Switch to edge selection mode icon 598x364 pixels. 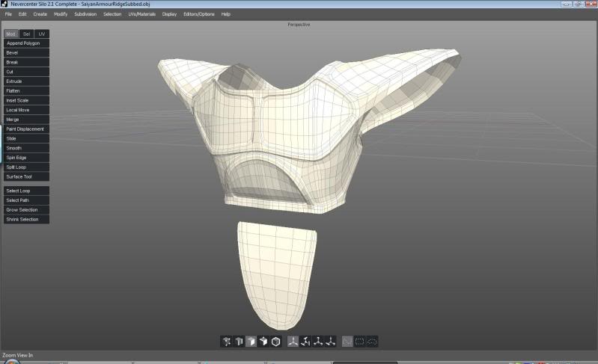pos(238,342)
